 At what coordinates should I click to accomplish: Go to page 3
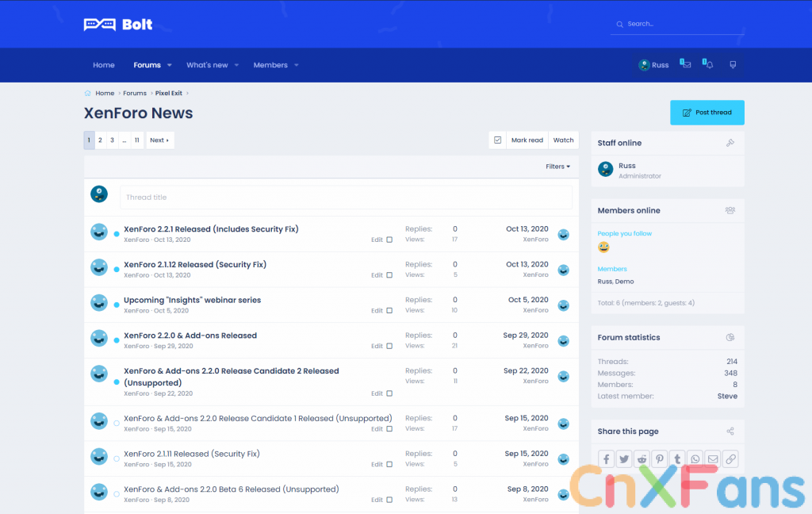pyautogui.click(x=113, y=140)
